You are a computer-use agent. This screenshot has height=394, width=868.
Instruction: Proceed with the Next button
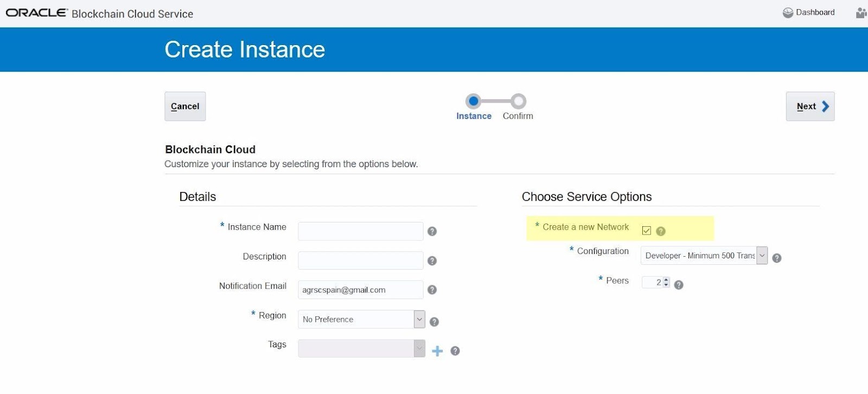click(x=810, y=106)
